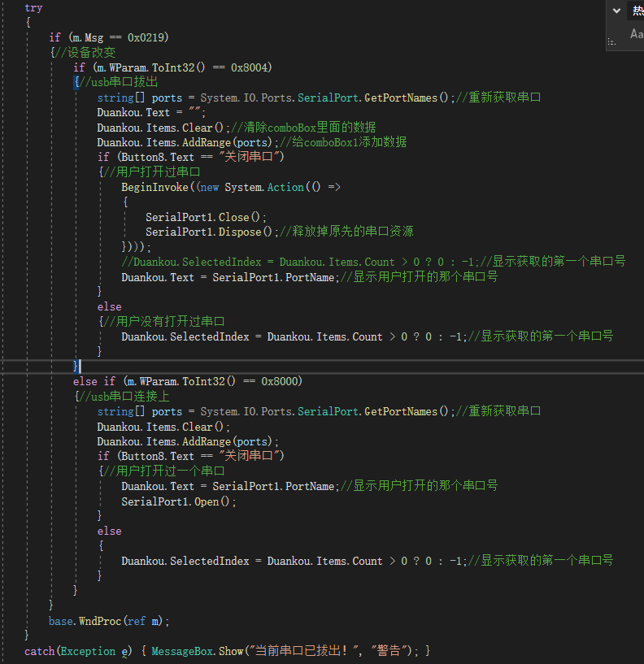Click the SerialPort1.Open() statement
Image resolution: width=644 pixels, height=664 pixels.
click(x=179, y=501)
